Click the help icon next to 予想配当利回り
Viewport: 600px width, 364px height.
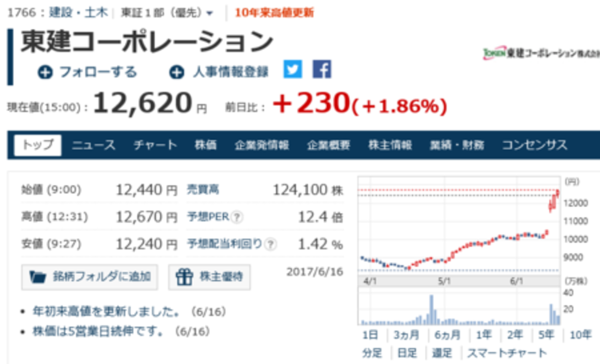coord(271,244)
